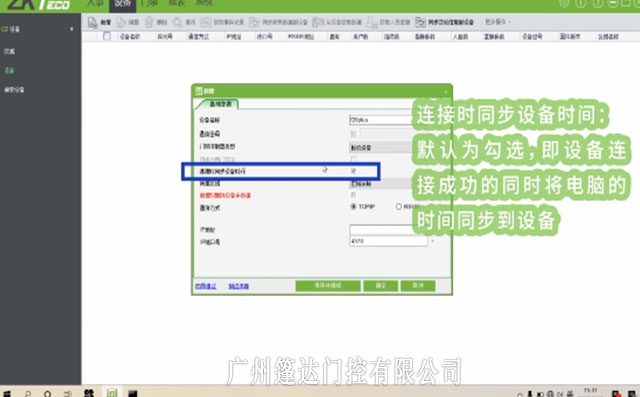640x397 pixels.
Task: Expand the area dropdown below the highlighted row
Action: pyautogui.click(x=380, y=184)
